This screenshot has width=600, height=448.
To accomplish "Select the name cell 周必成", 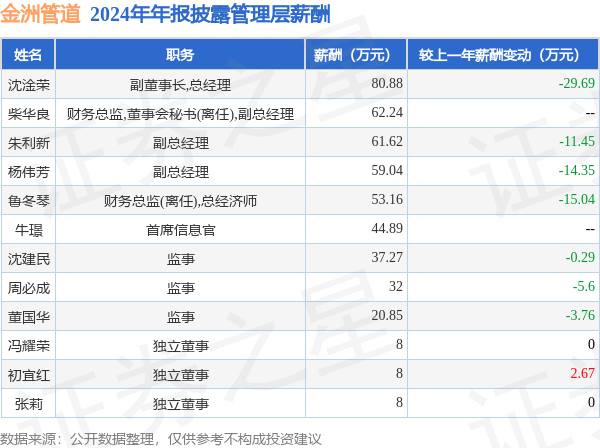I will click(x=29, y=288).
